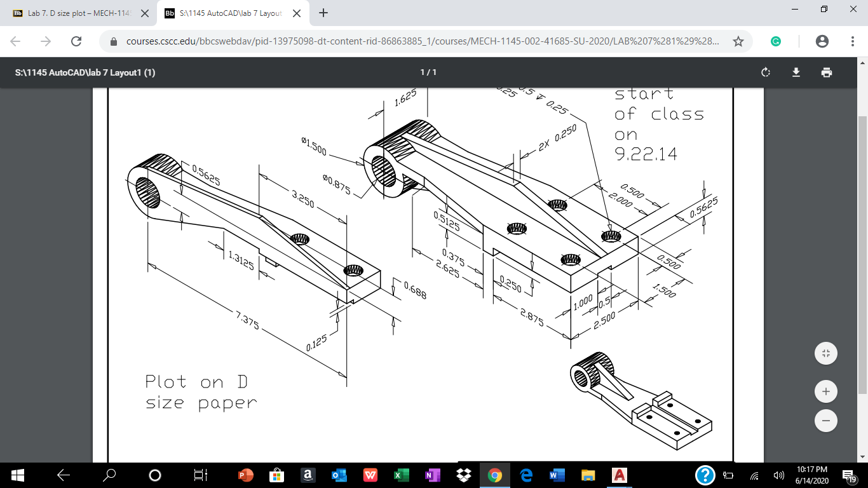Open Excel from the taskbar
868x488 pixels.
point(402,475)
